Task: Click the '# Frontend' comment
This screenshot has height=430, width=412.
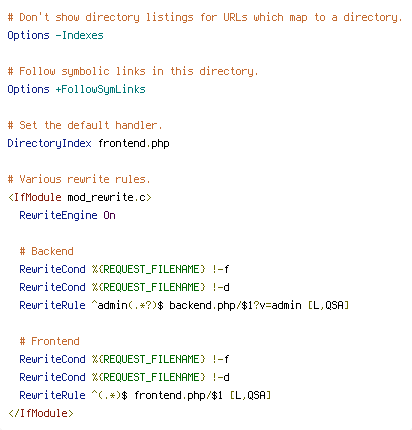Action: click(49, 341)
